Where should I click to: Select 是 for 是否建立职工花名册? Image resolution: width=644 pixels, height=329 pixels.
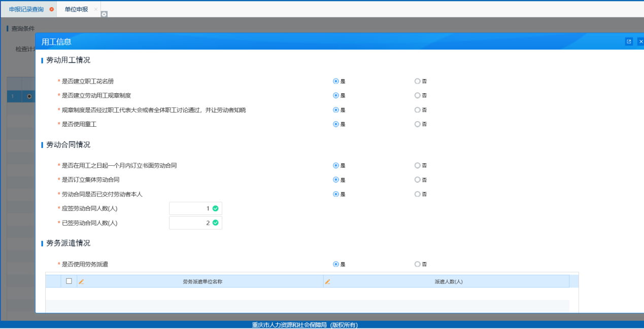tap(335, 81)
